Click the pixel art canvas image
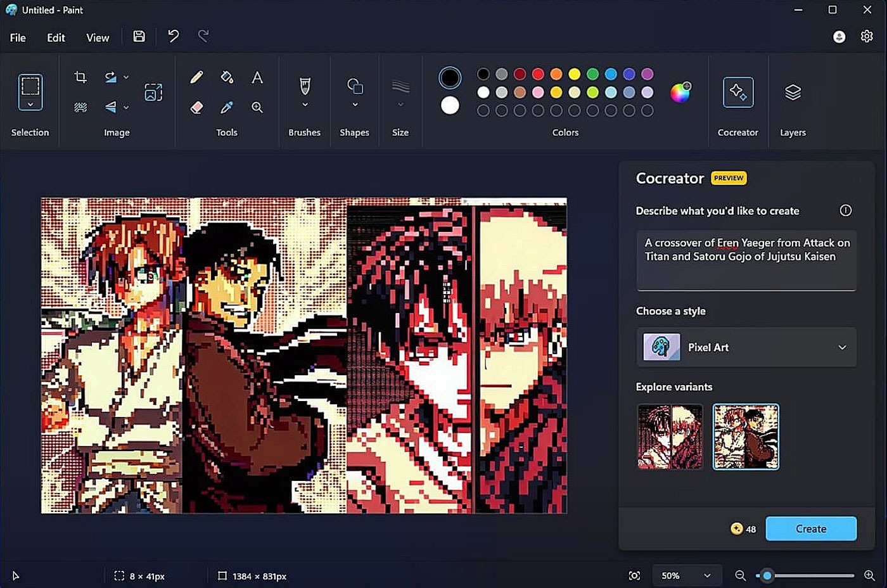Image resolution: width=887 pixels, height=588 pixels. point(304,355)
